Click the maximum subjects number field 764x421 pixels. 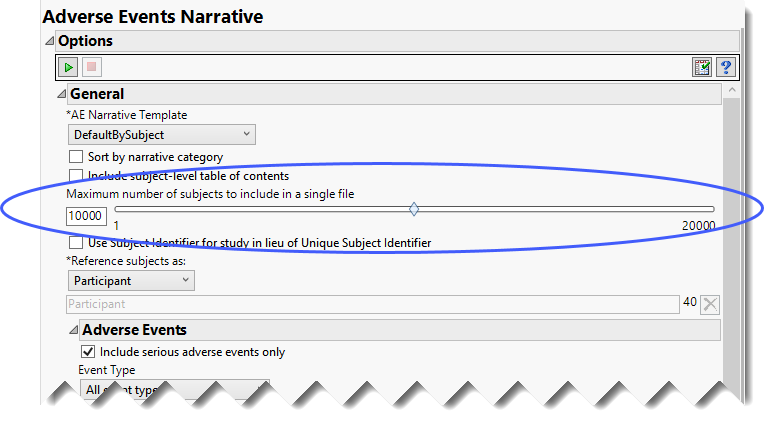coord(86,216)
